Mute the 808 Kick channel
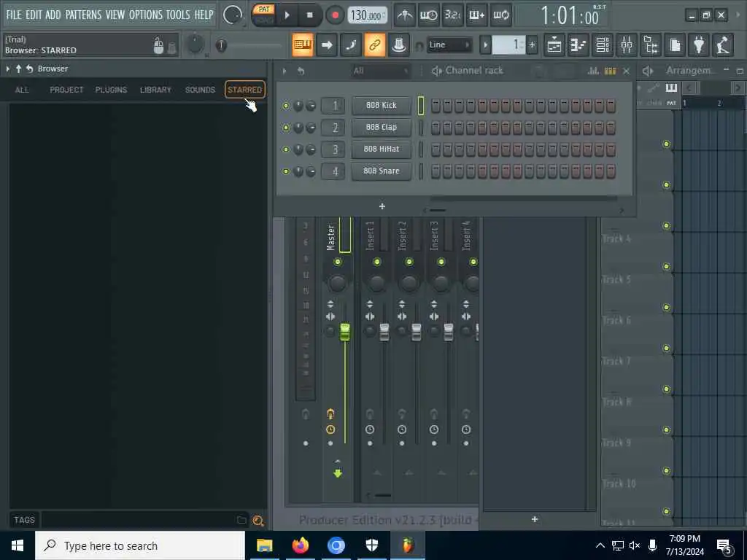This screenshot has width=747, height=560. [286, 106]
